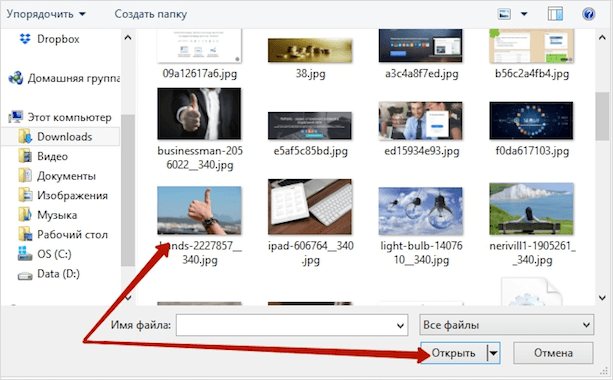The image size is (613, 380).
Task: Click the Help question mark icon
Action: [x=588, y=14]
